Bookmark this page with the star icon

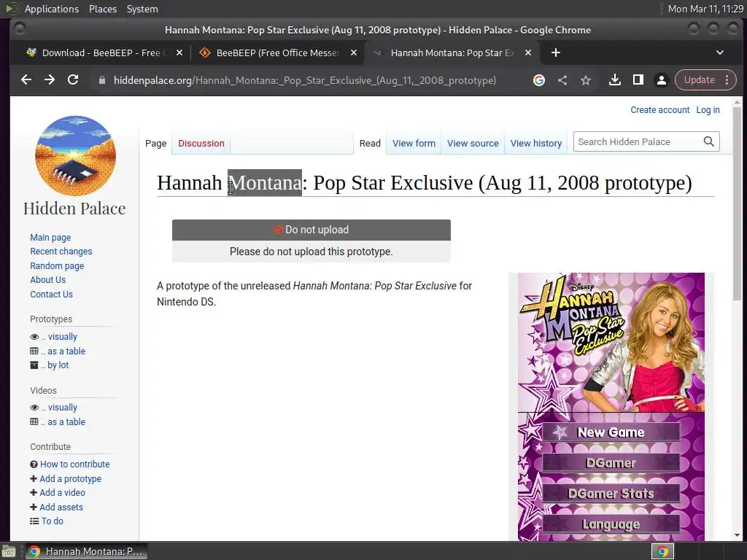click(586, 80)
